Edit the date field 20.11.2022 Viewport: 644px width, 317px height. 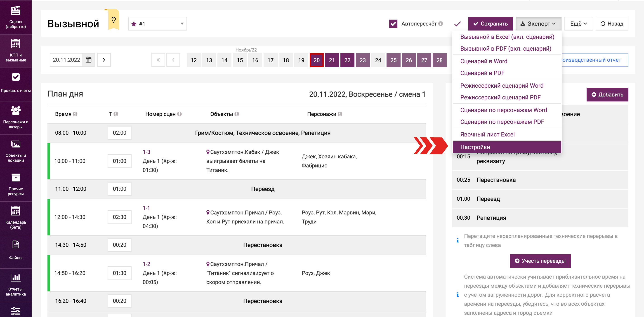66,60
